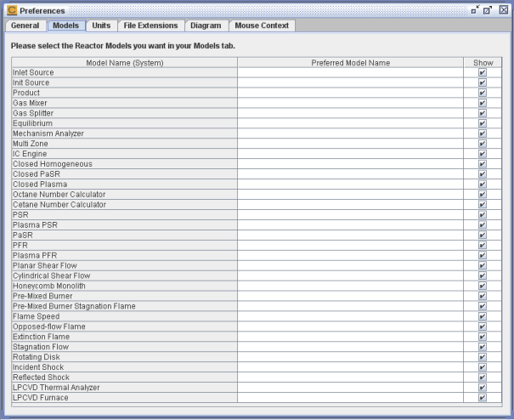The image size is (514, 420).
Task: Click the Model Name (System) column header
Action: pos(125,63)
